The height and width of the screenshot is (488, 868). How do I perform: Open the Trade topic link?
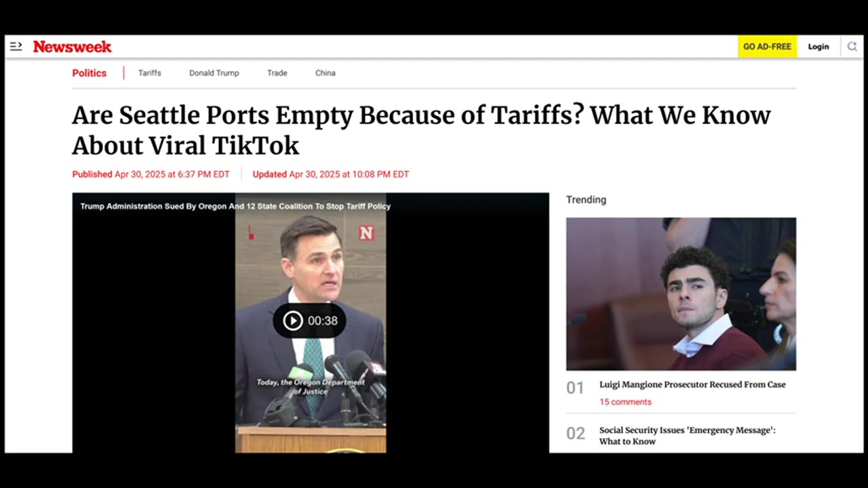pyautogui.click(x=277, y=73)
